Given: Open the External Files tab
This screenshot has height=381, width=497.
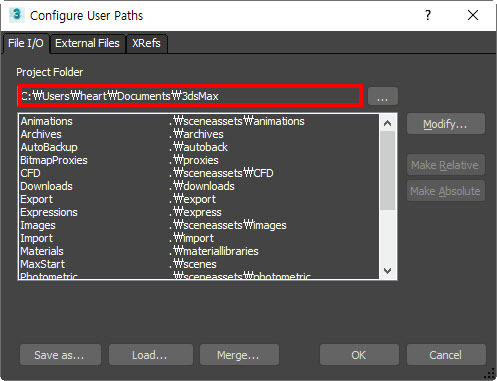Looking at the screenshot, I should [87, 43].
